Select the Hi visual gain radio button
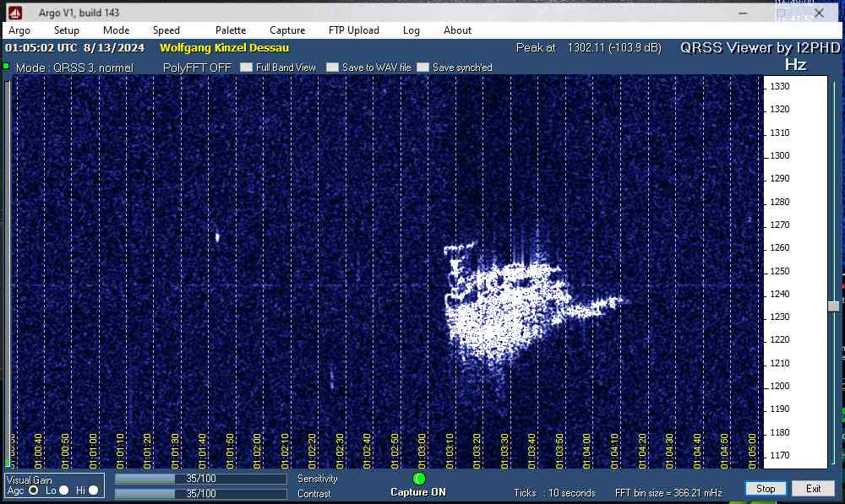The image size is (845, 504). click(x=93, y=490)
